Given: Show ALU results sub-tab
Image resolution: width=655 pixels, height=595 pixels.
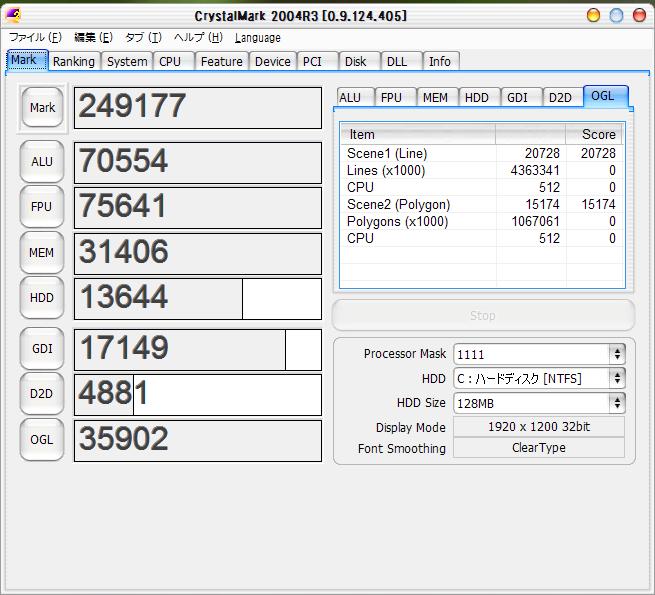Looking at the screenshot, I should [353, 97].
